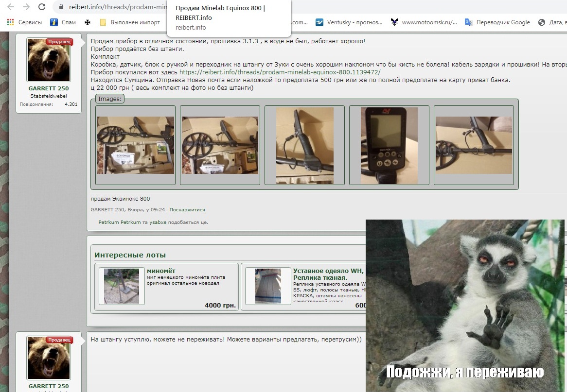Open the Ventusky bookmark

(349, 22)
